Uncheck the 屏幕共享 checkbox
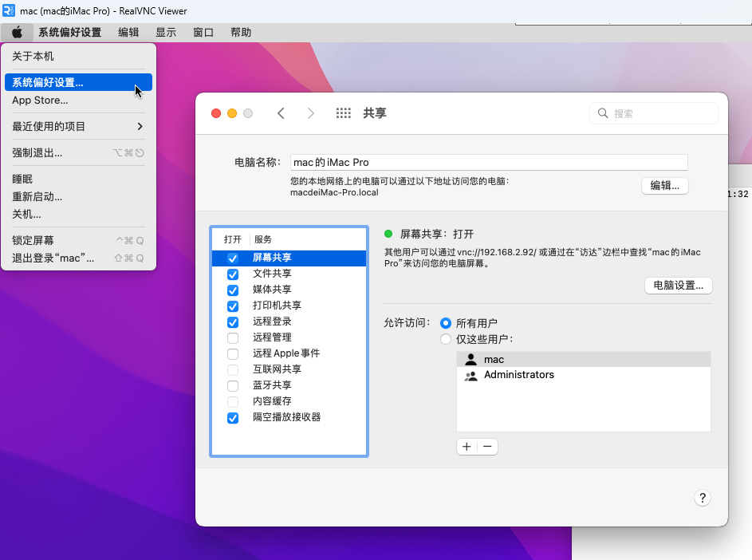The image size is (752, 560). 233,258
